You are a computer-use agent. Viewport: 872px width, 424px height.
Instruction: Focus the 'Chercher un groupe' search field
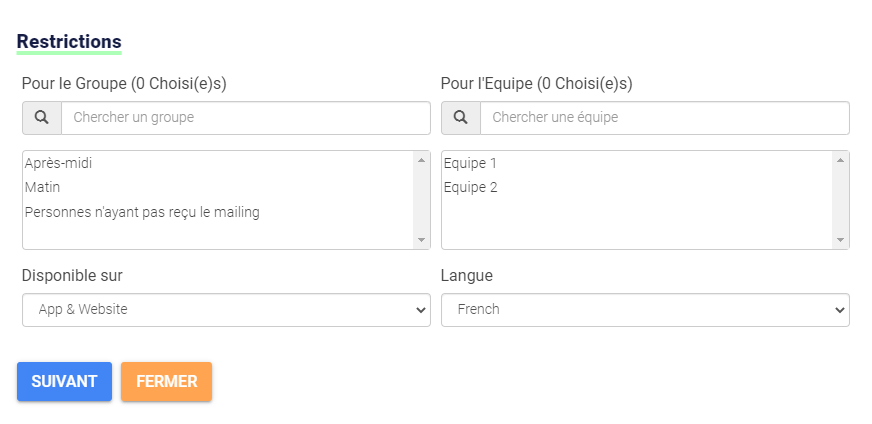click(246, 117)
